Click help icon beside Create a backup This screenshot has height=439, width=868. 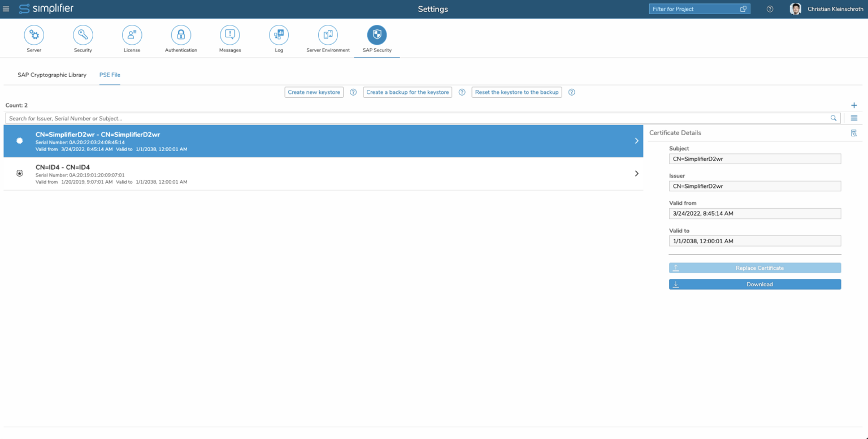tap(462, 92)
